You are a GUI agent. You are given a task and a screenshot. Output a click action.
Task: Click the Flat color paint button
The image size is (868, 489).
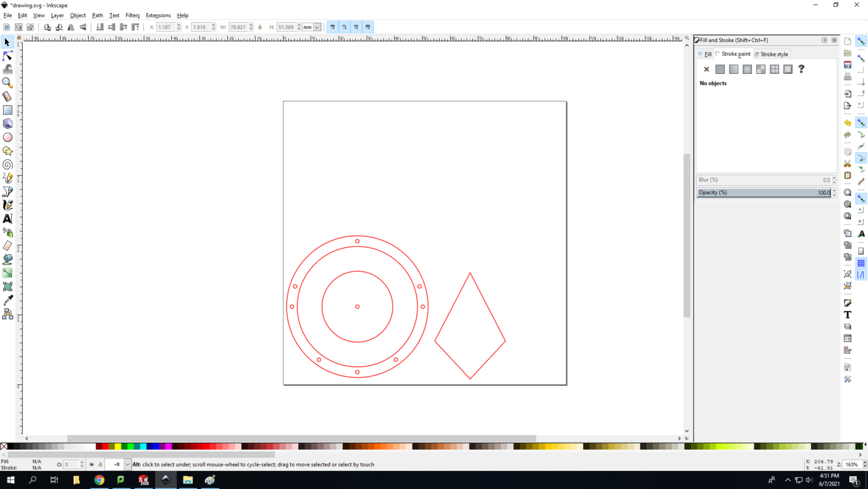click(x=720, y=70)
